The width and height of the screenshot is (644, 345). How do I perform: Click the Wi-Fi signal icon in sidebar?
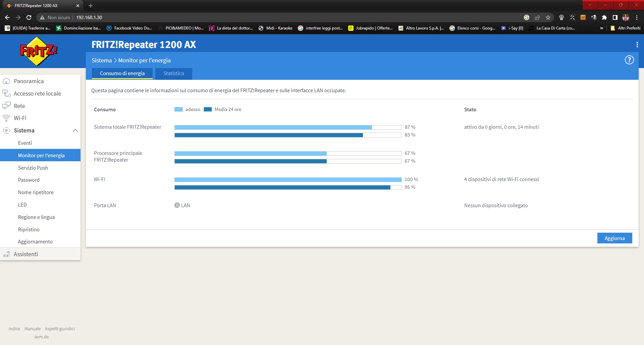coord(6,118)
